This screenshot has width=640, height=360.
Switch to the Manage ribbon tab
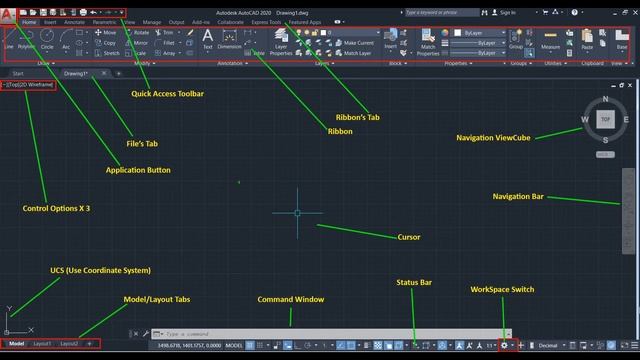[152, 22]
